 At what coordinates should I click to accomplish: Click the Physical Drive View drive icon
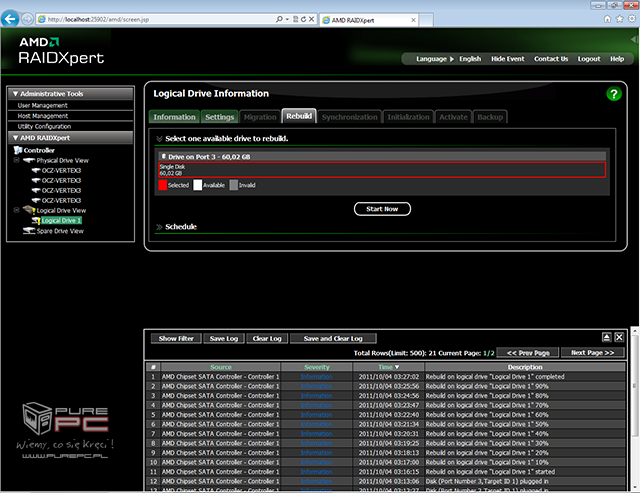29,160
